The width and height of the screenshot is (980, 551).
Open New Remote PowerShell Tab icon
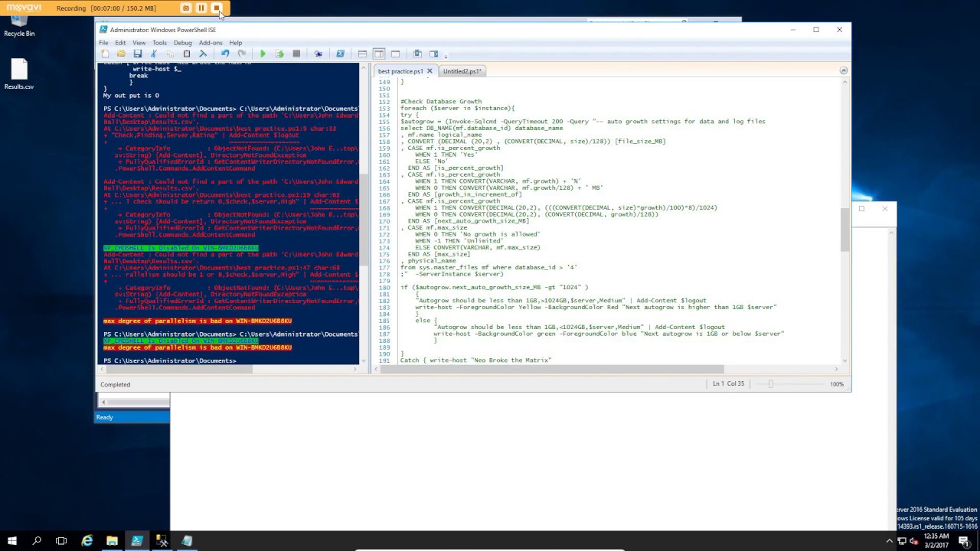point(318,54)
